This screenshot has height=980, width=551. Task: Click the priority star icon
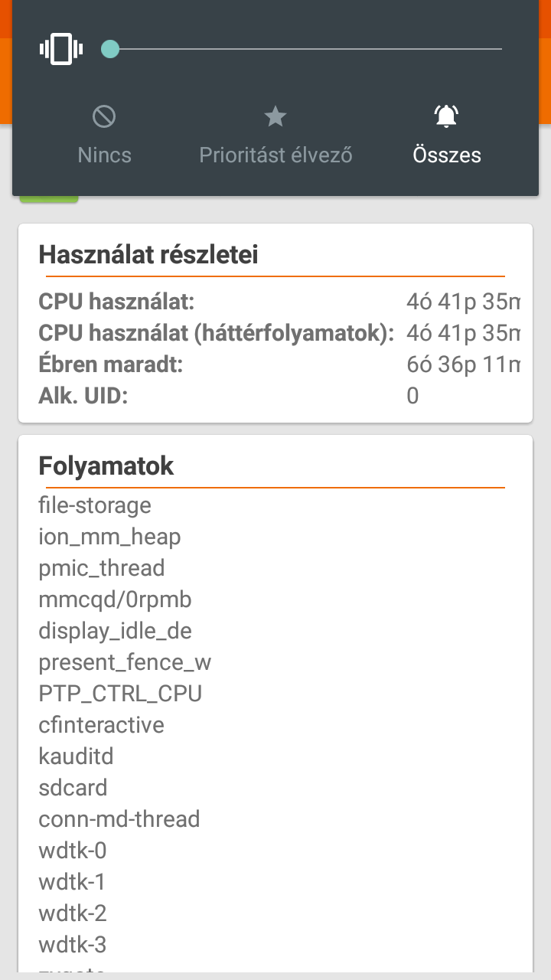pyautogui.click(x=275, y=116)
